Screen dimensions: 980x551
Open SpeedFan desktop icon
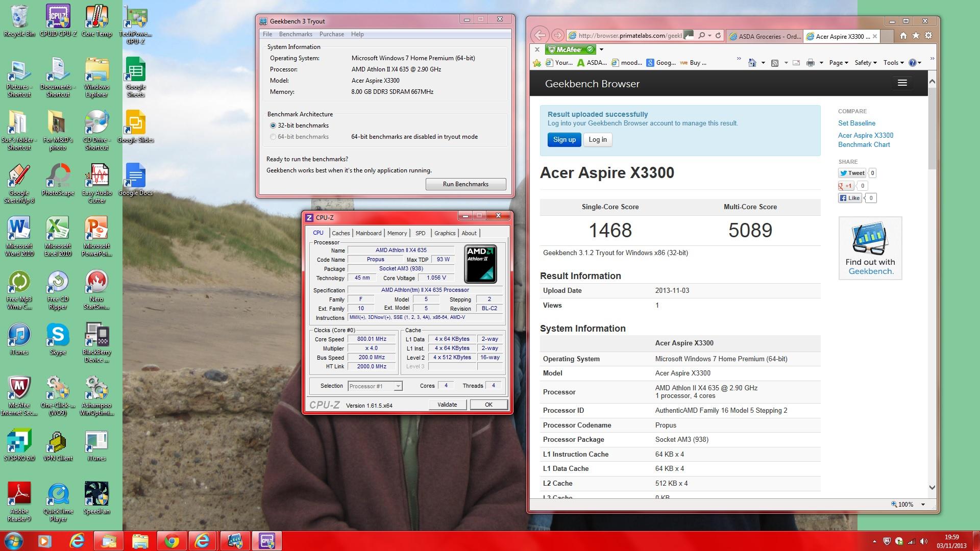tap(96, 498)
